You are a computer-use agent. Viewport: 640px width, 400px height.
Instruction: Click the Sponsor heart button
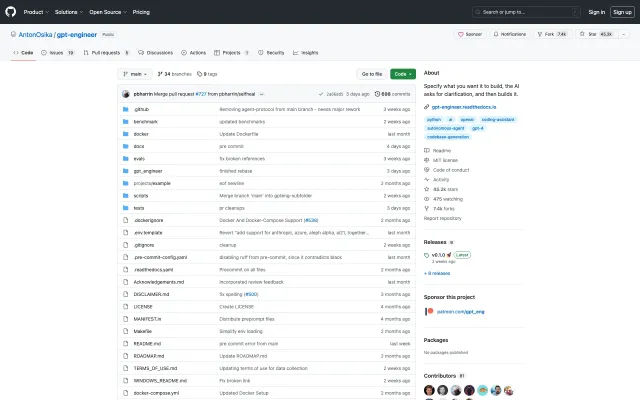[x=470, y=34]
